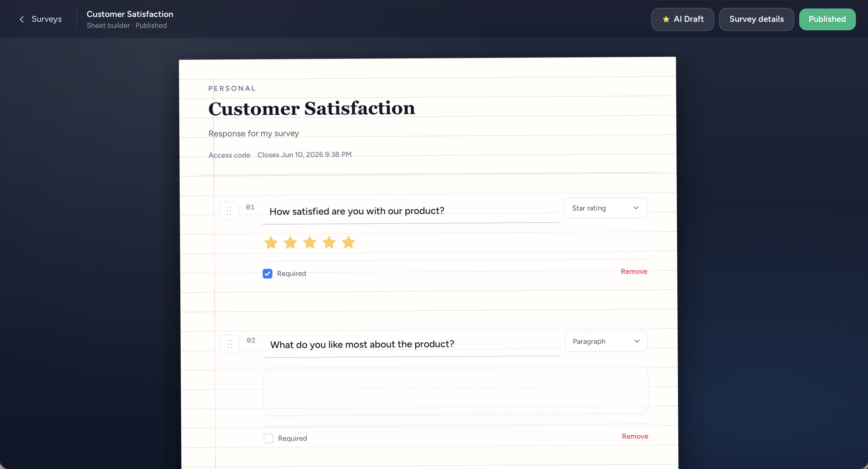Click the survey title Customer Satisfaction heading
This screenshot has height=469, width=868.
point(312,108)
